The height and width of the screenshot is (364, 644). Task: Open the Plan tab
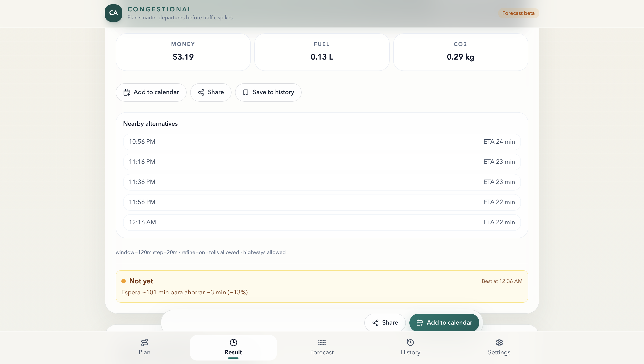click(x=145, y=348)
